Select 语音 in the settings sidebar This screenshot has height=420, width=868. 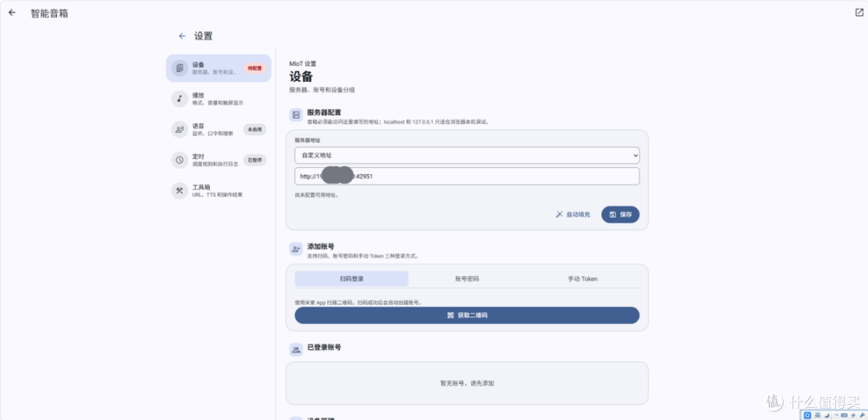(219, 129)
